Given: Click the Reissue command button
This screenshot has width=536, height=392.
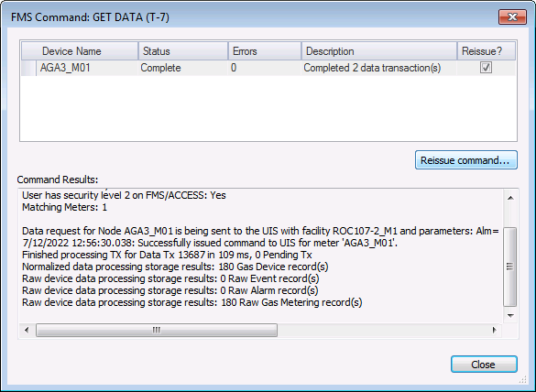Looking at the screenshot, I should point(466,160).
